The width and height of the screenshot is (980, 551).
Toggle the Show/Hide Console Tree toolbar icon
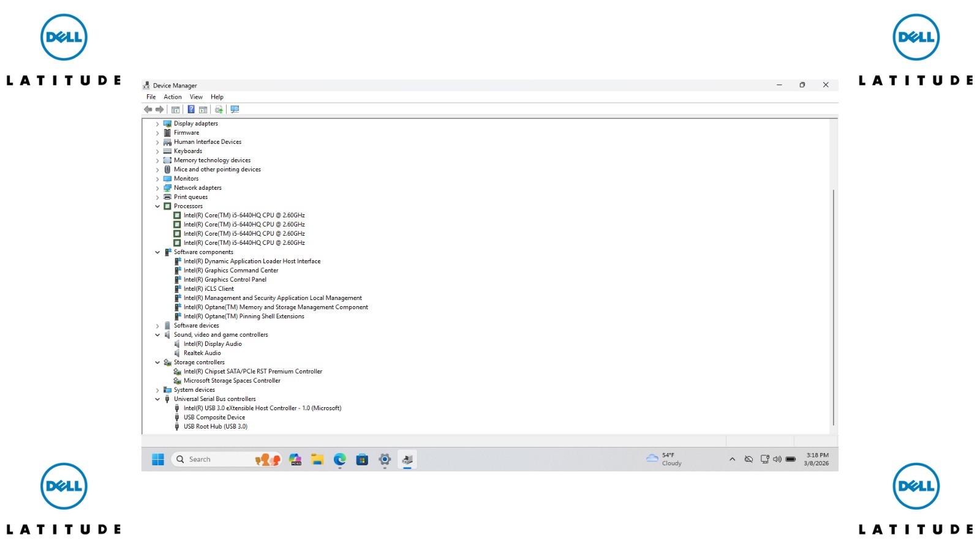pos(175,110)
